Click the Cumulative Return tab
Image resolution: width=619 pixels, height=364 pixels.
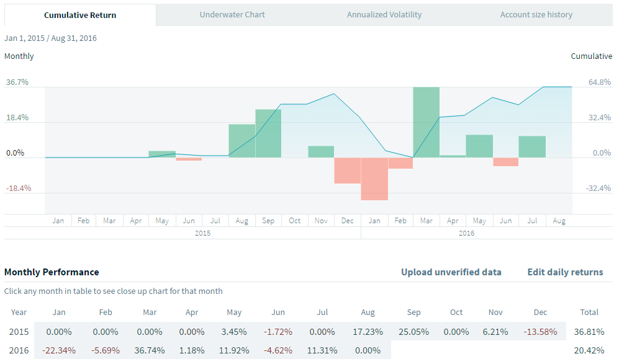tap(80, 15)
